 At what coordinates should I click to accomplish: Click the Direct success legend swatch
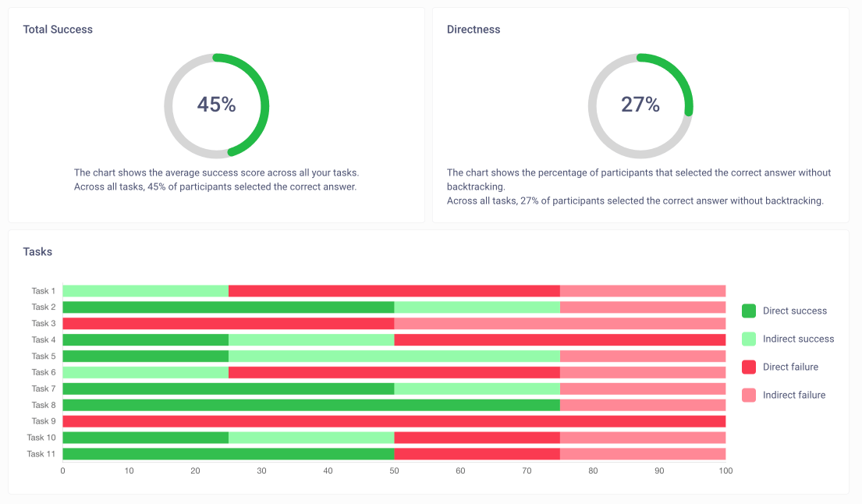(749, 311)
